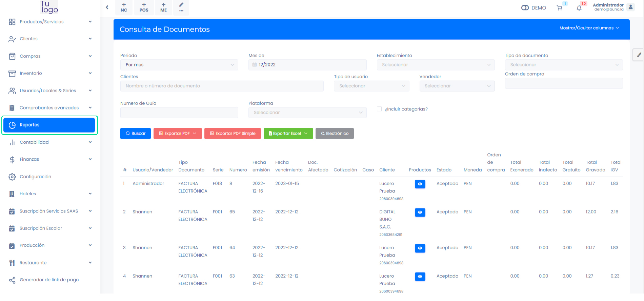This screenshot has width=644, height=301.
Task: Click the Administrador user avatar
Action: coord(630,7)
